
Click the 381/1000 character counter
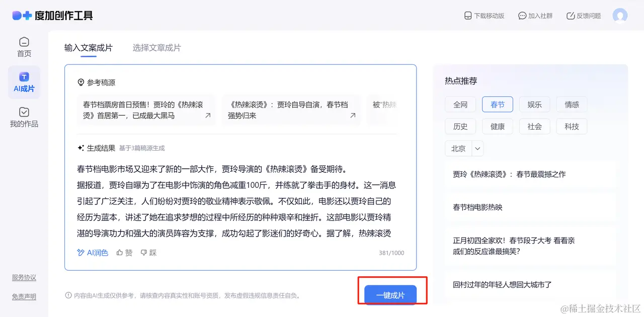391,253
